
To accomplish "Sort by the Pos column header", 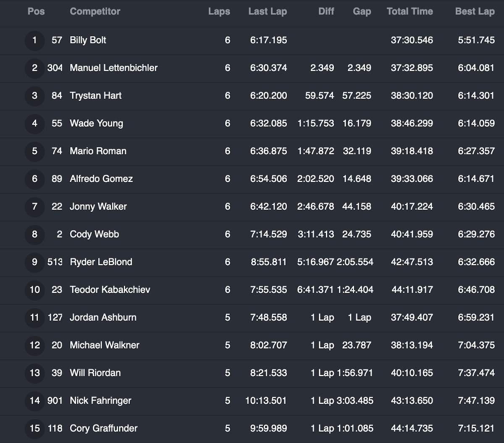I will click(36, 12).
